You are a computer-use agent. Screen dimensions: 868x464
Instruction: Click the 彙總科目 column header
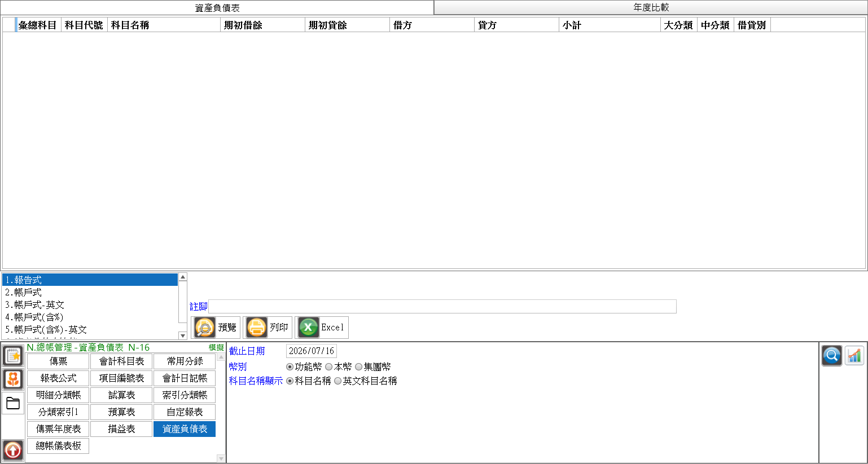(x=38, y=25)
